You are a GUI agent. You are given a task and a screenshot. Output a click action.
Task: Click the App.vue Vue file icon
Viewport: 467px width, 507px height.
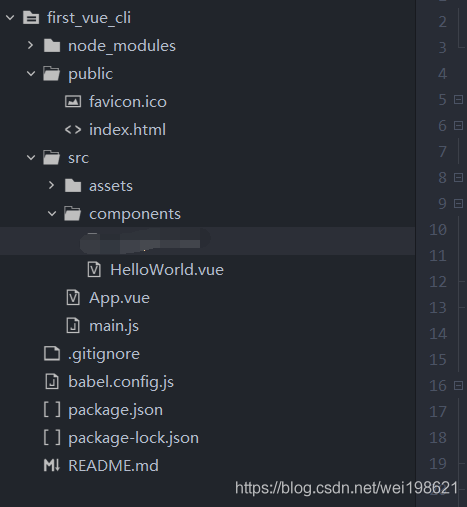click(x=73, y=297)
